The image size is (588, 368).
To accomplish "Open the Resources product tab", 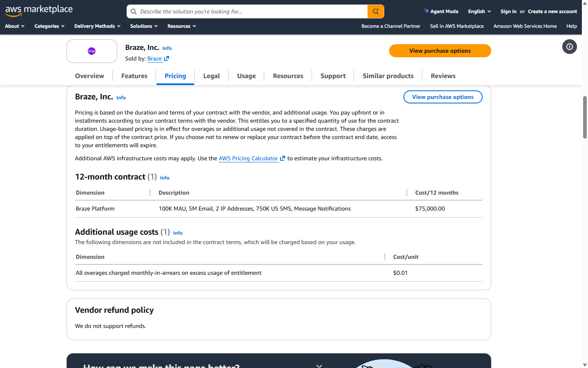I will point(288,76).
